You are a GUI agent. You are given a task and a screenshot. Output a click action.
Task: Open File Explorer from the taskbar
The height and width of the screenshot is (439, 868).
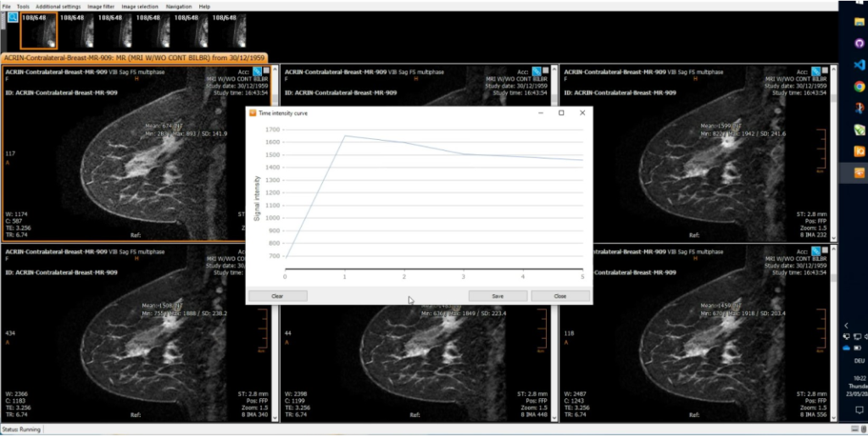(x=860, y=21)
